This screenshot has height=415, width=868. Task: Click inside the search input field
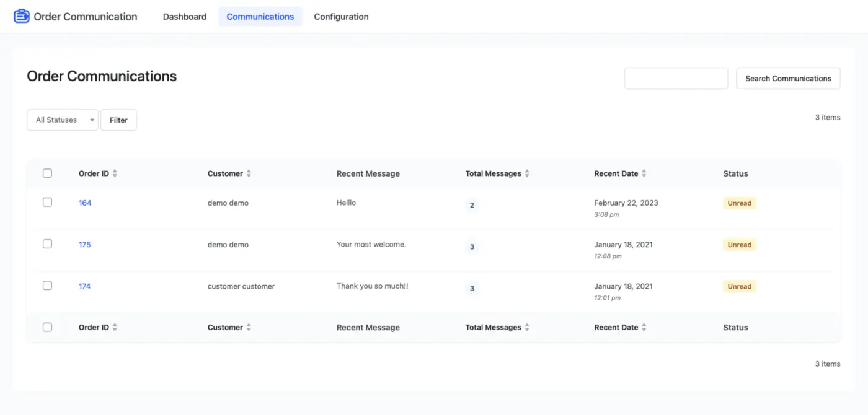click(676, 78)
